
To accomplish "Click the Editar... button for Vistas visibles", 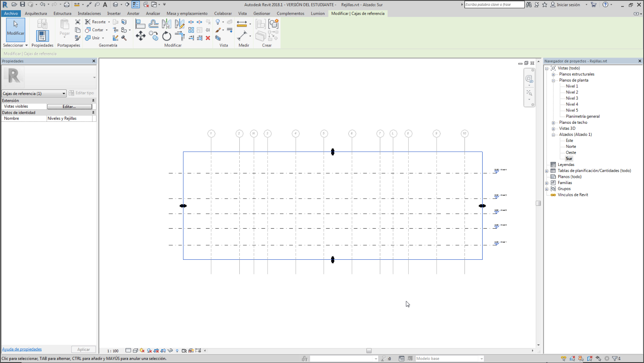I will pos(69,106).
